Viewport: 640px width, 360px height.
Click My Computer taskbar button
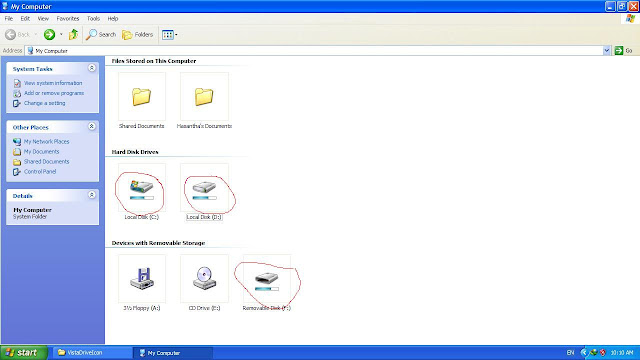[x=173, y=353]
